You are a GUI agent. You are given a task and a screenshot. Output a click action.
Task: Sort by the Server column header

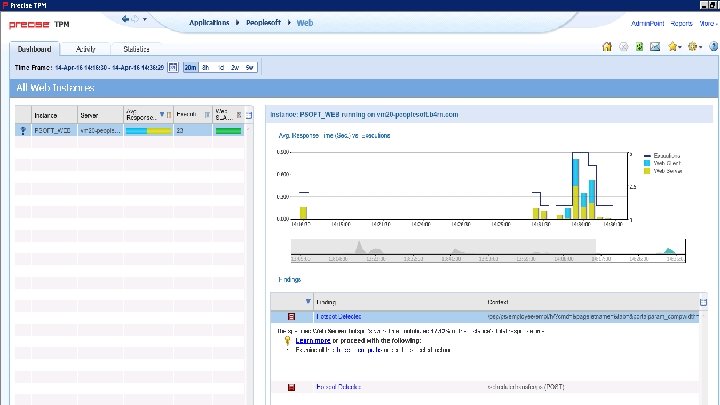[x=100, y=115]
